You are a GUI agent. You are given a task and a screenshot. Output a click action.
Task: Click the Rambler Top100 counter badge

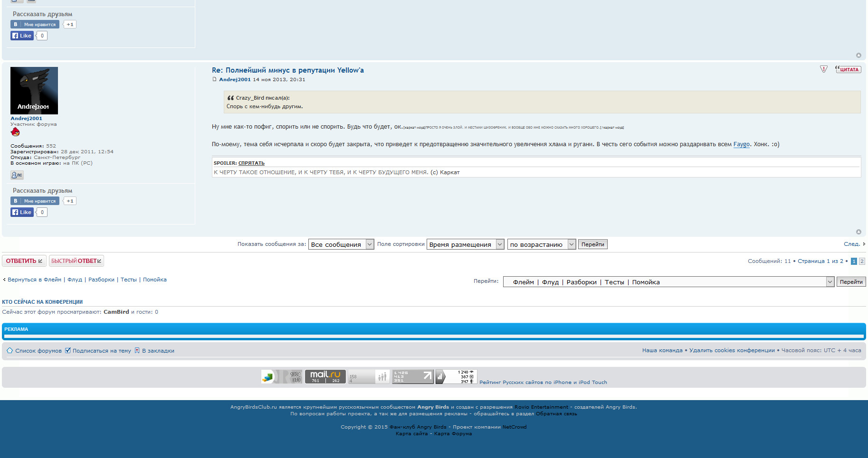point(282,377)
